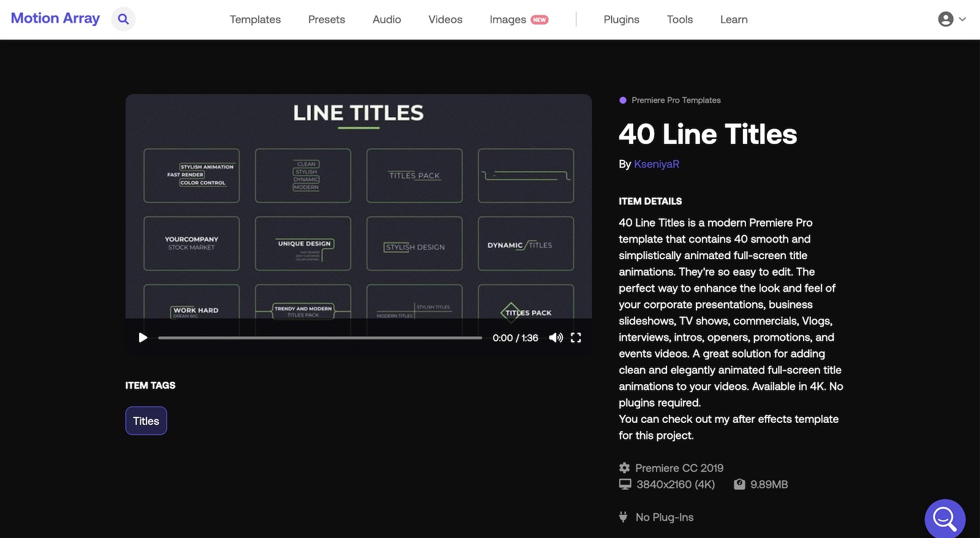Go to the Videos section

[445, 20]
